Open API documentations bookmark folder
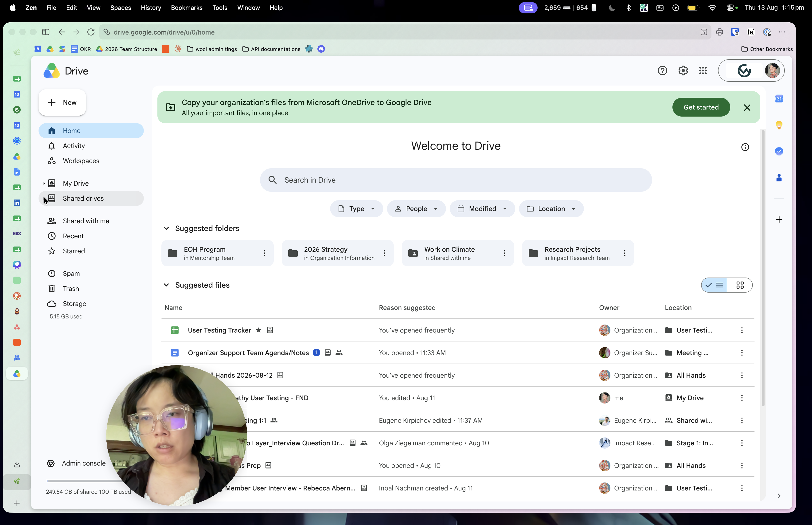The image size is (812, 525). coord(271,49)
